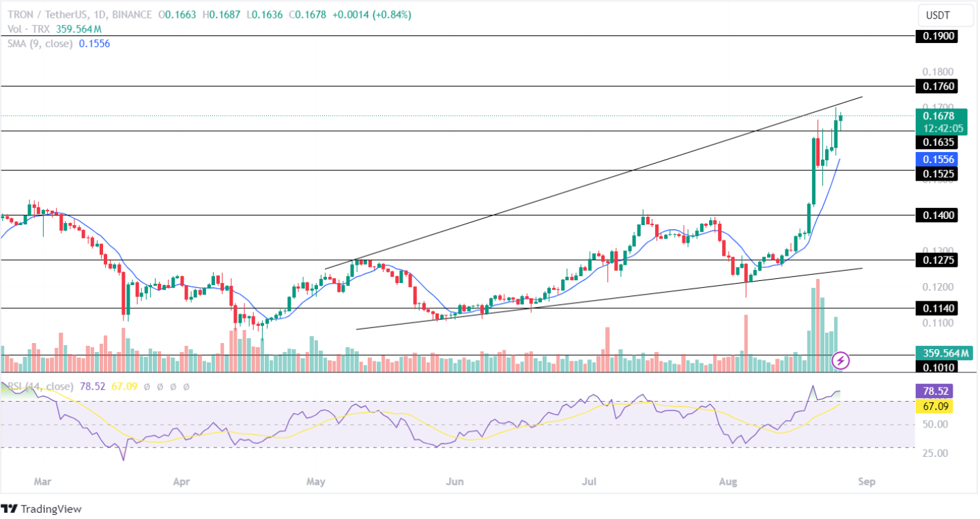Click the blue 0.1556 SMA price label

pyautogui.click(x=936, y=159)
